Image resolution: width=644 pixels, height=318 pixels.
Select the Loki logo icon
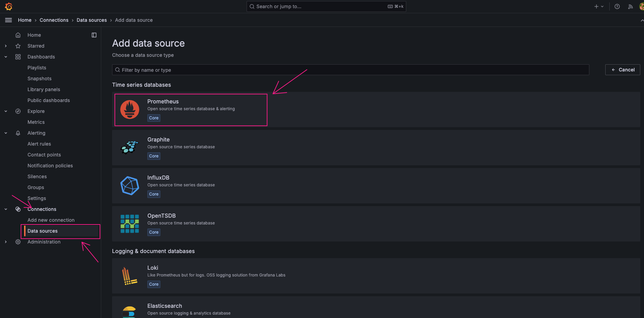coord(130,276)
